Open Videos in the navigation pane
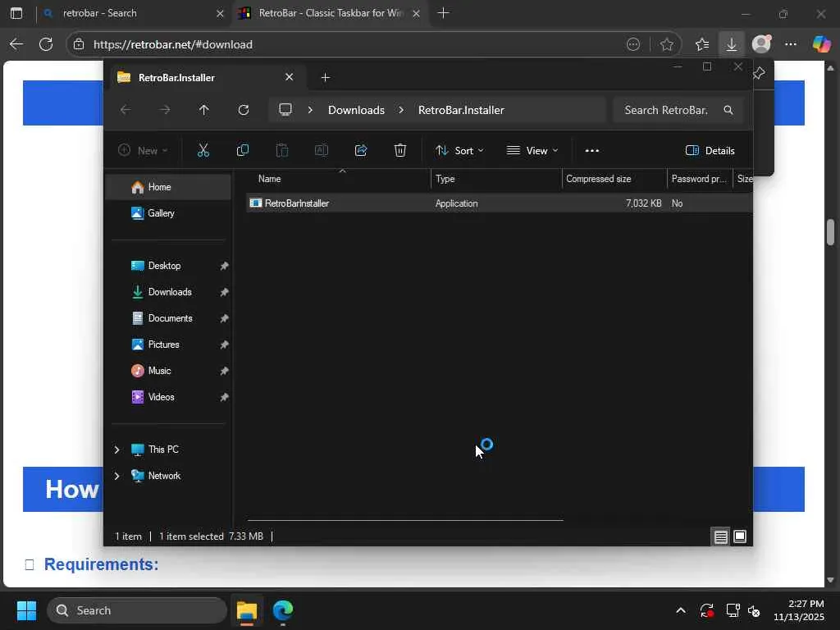 pos(168,397)
